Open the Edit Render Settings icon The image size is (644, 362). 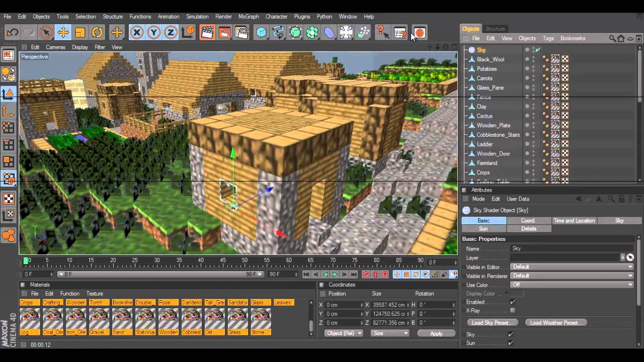coord(242,33)
